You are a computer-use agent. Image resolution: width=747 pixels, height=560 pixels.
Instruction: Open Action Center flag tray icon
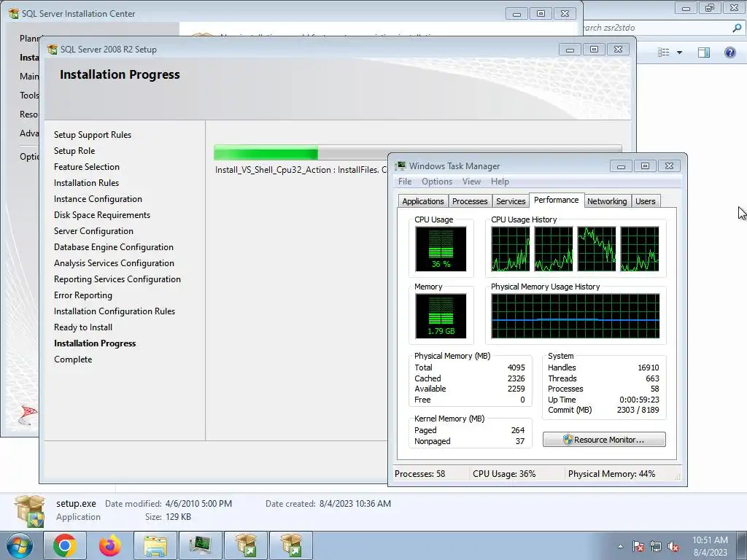[638, 546]
